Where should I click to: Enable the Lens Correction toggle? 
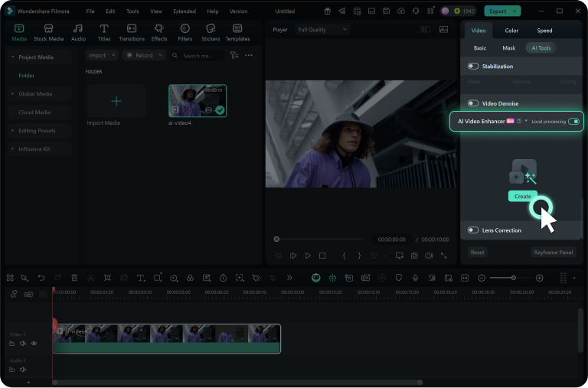pos(473,230)
